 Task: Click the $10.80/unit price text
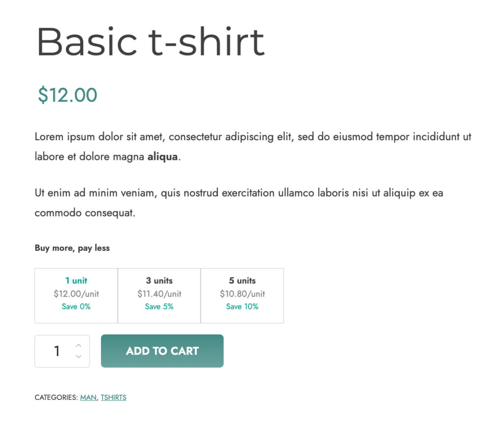(242, 294)
